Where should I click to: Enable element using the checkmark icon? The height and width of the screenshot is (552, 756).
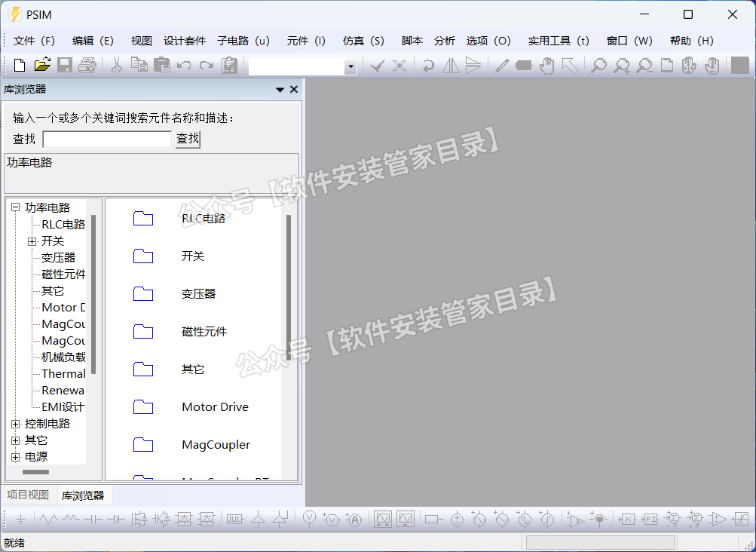tap(377, 65)
